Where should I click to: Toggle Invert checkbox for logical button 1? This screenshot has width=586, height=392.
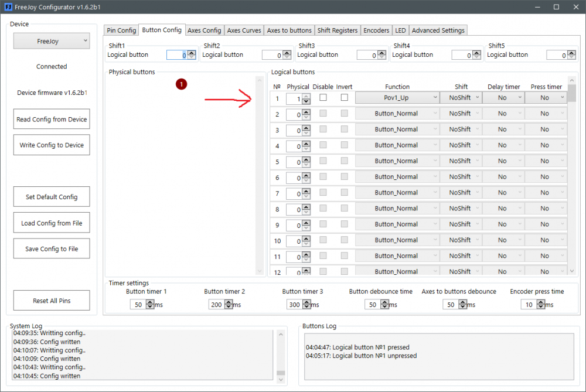(344, 98)
